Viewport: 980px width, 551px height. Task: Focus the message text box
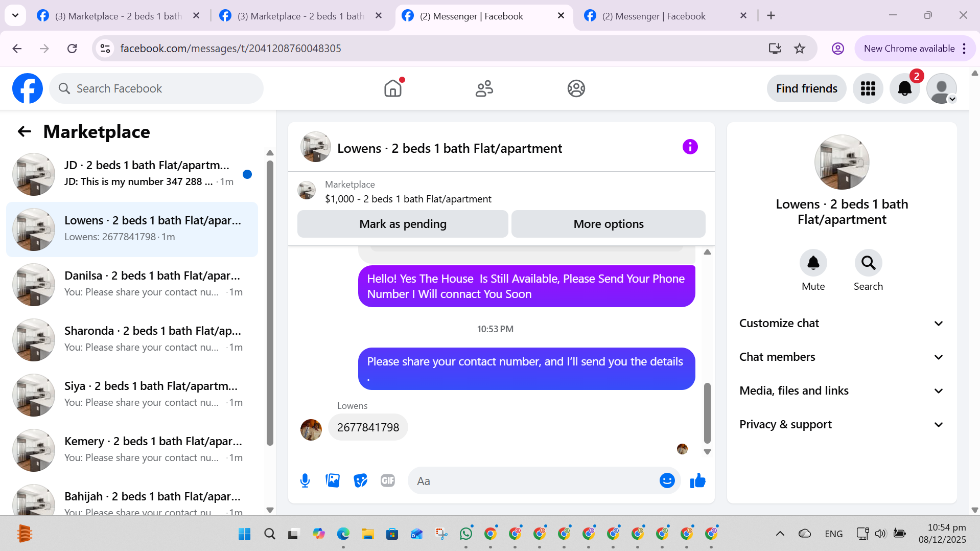click(534, 480)
